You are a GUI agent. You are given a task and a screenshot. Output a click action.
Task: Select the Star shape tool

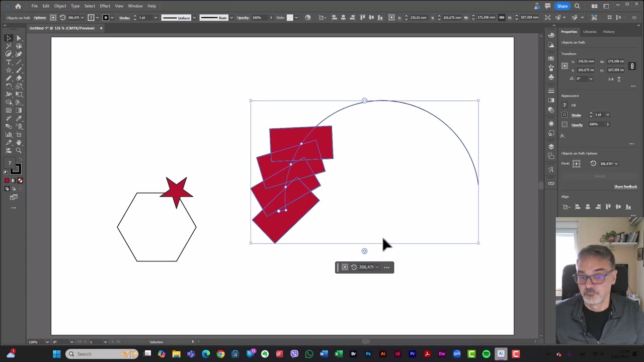click(9, 70)
